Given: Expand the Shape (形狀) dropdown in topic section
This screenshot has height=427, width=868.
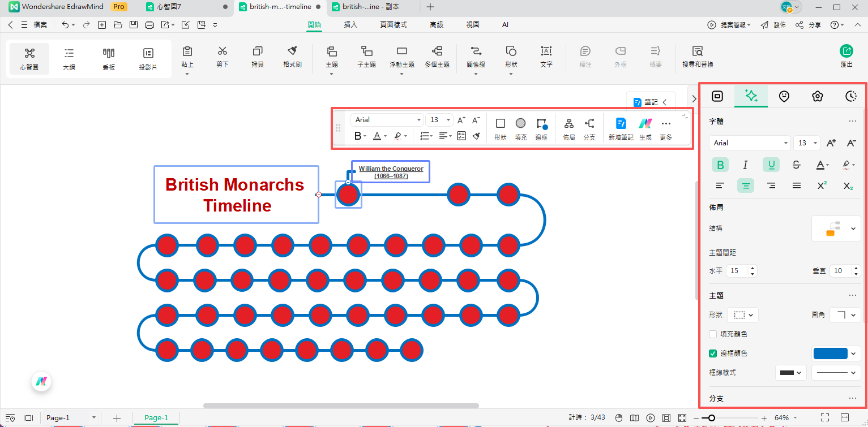Looking at the screenshot, I should point(742,315).
